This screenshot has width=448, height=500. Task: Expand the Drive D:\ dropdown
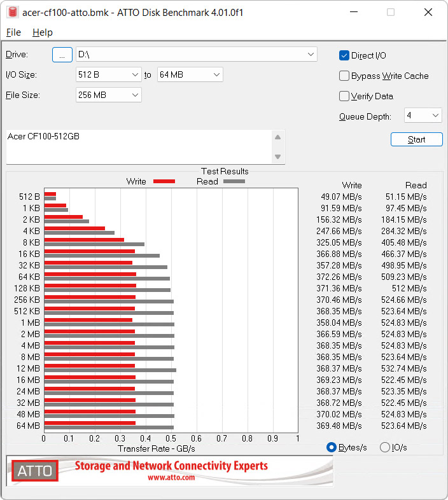coord(197,54)
